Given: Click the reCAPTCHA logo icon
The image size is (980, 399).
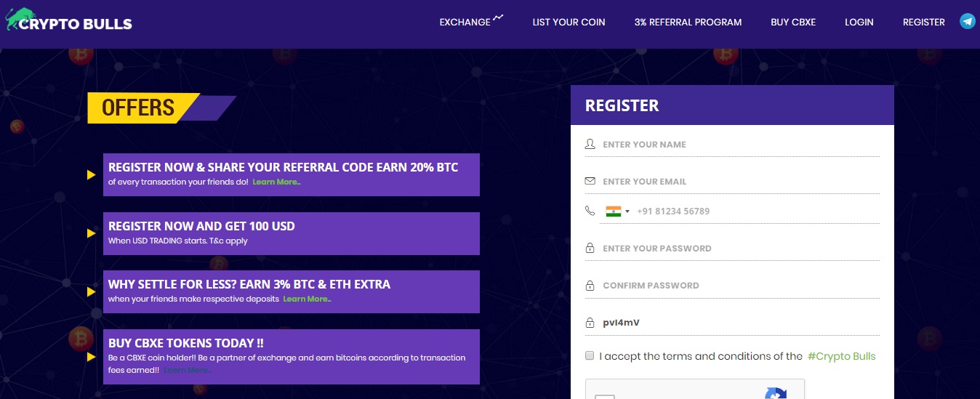Looking at the screenshot, I should pos(776,394).
